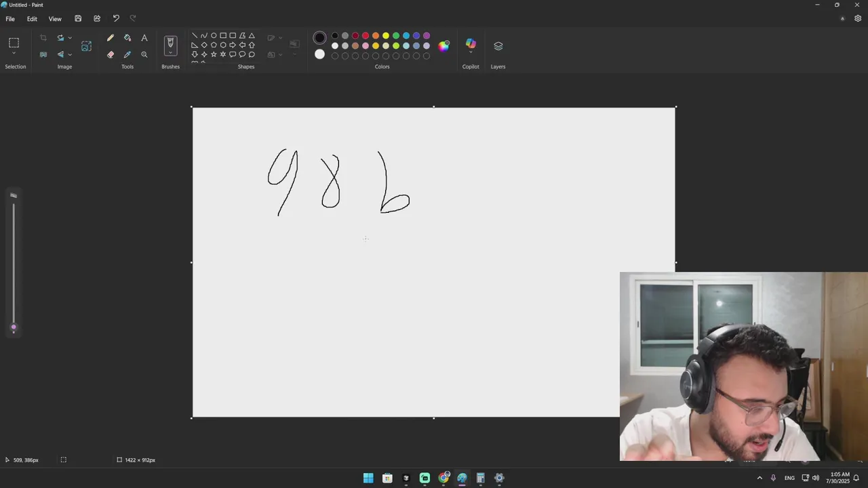Open Calculator from the taskbar
868x488 pixels.
[481, 478]
